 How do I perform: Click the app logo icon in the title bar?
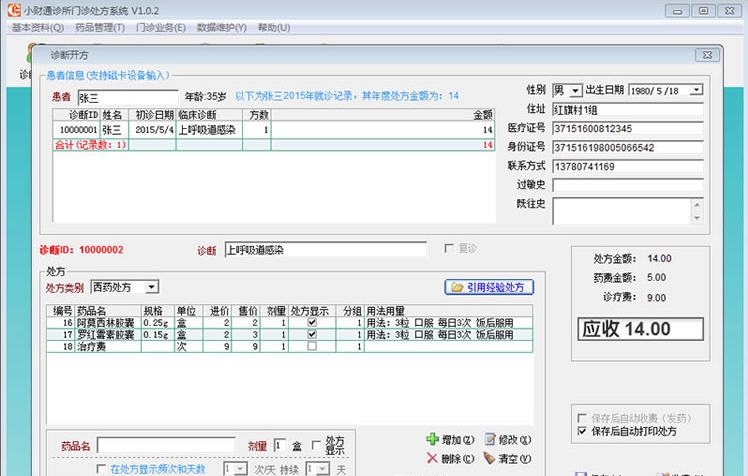(x=14, y=10)
